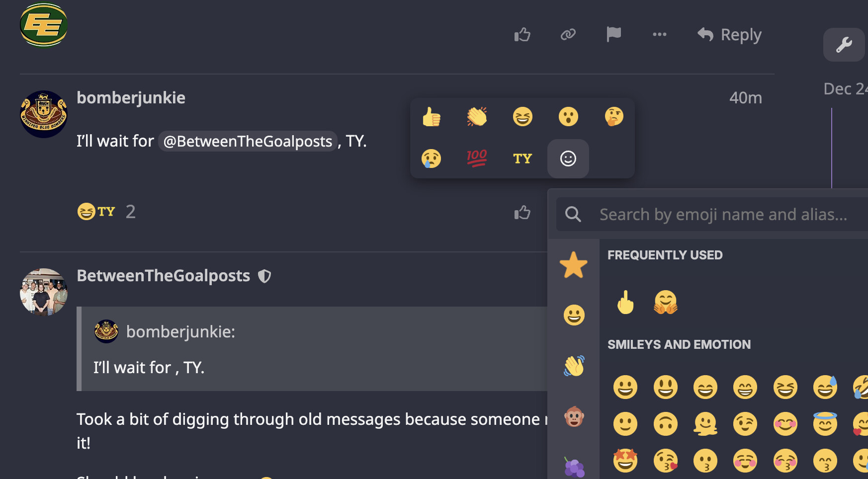Copy link to the top post
The image size is (868, 479).
[568, 34]
